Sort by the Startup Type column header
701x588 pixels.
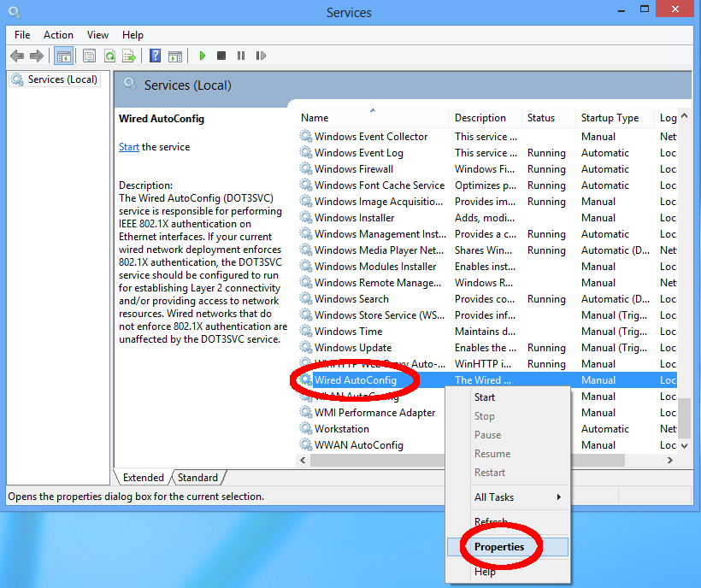pos(615,117)
